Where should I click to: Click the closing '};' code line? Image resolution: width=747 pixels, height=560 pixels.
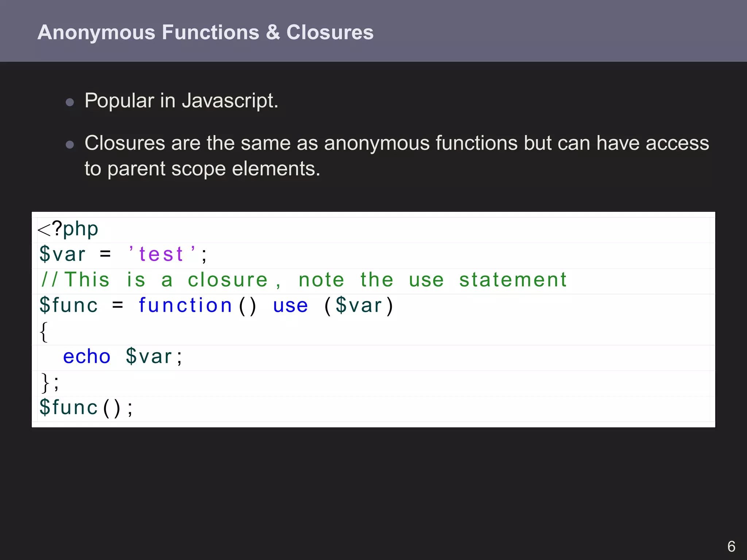click(50, 383)
